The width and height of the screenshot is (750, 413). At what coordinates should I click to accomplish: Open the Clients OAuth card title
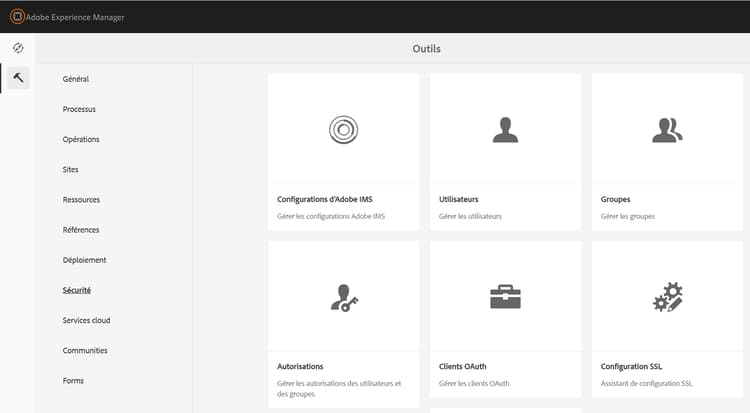463,366
